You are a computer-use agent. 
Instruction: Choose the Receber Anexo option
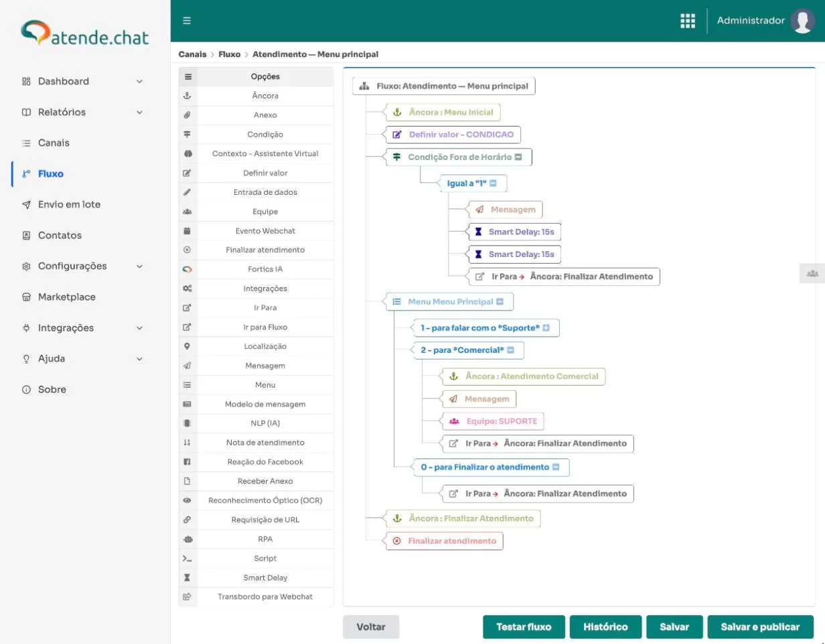point(265,481)
